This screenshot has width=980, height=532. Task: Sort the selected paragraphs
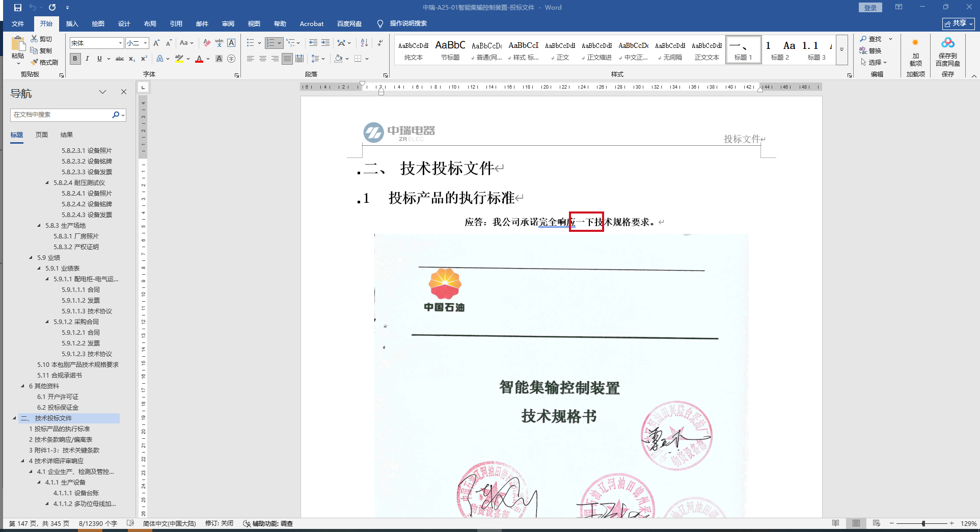click(364, 43)
